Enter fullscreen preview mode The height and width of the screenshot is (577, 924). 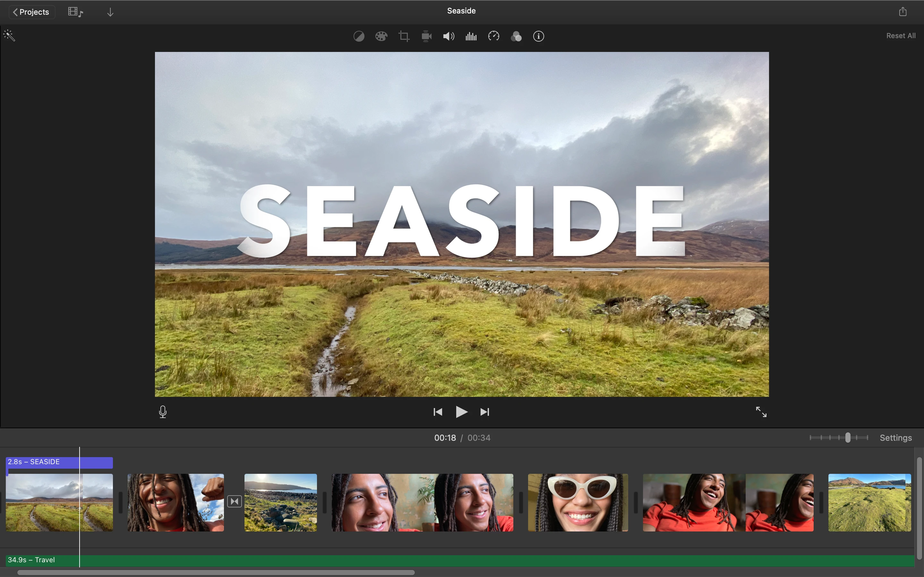pyautogui.click(x=761, y=412)
